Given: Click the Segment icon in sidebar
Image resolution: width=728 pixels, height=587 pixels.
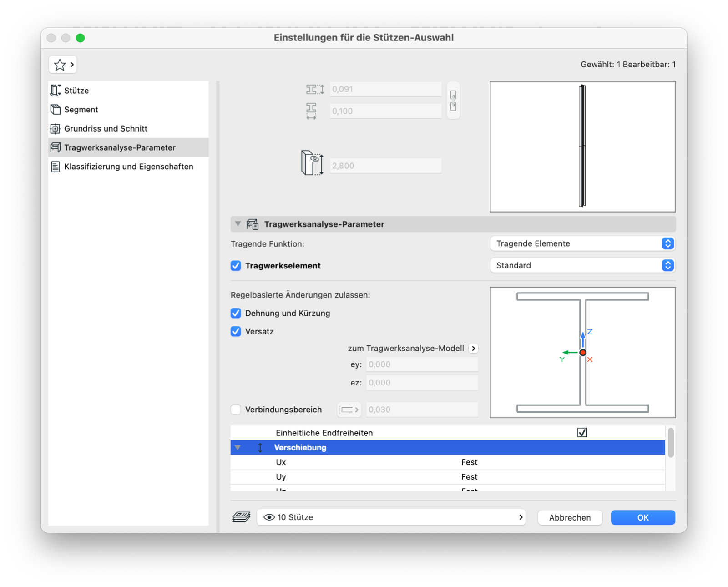Looking at the screenshot, I should click(x=55, y=110).
